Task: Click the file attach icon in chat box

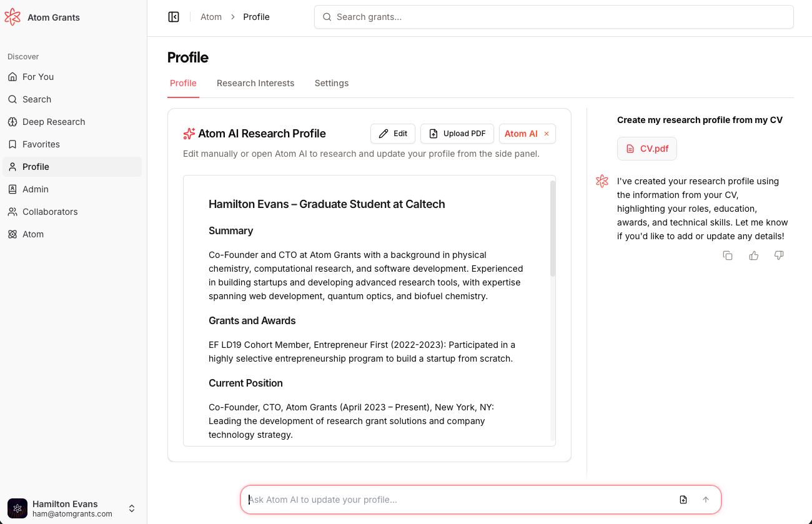Action: (683, 500)
